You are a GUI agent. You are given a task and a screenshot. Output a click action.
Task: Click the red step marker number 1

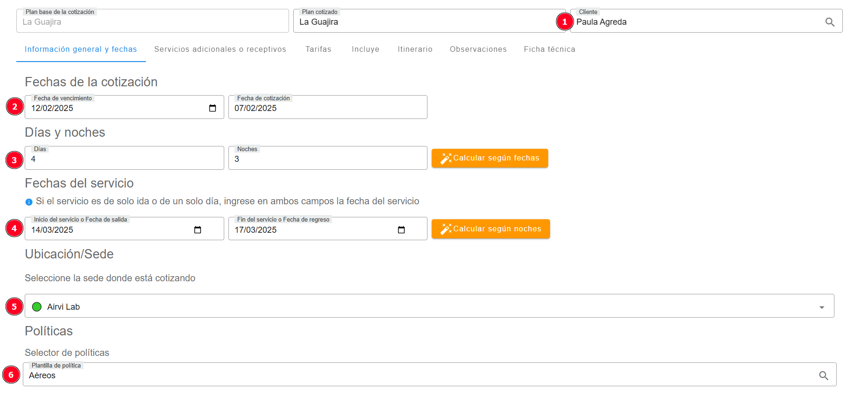click(x=565, y=22)
